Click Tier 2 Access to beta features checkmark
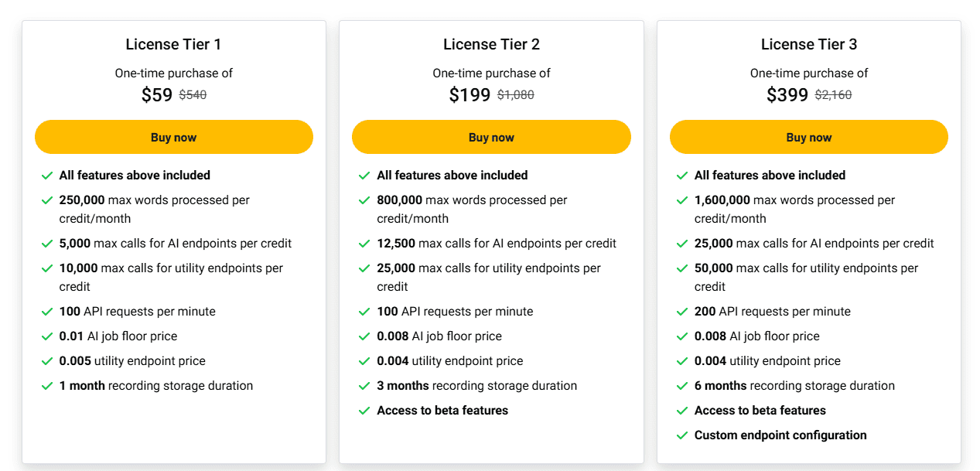Viewport: 980px width, 471px height. click(364, 411)
